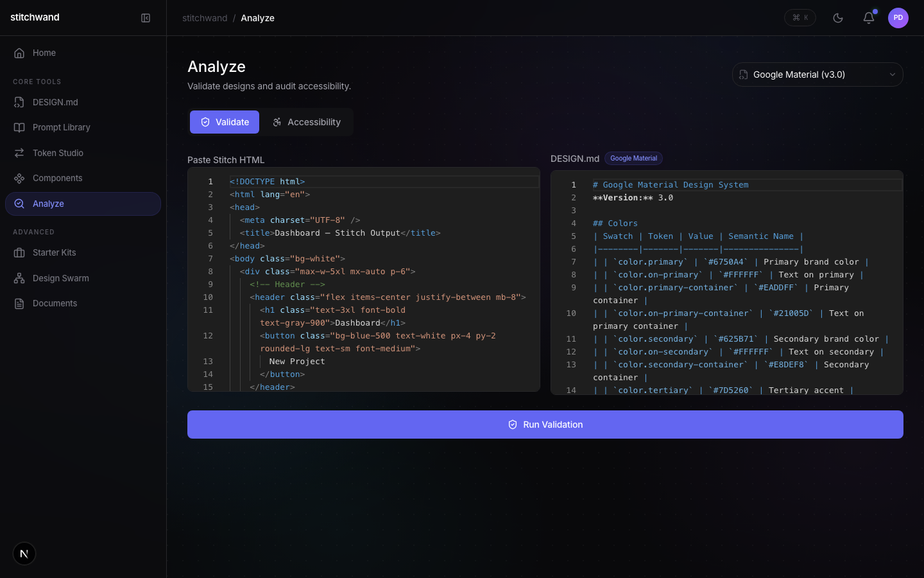Click in the Paste Stitch HTML editor
Screen dimensions: 924x578
coord(364,279)
